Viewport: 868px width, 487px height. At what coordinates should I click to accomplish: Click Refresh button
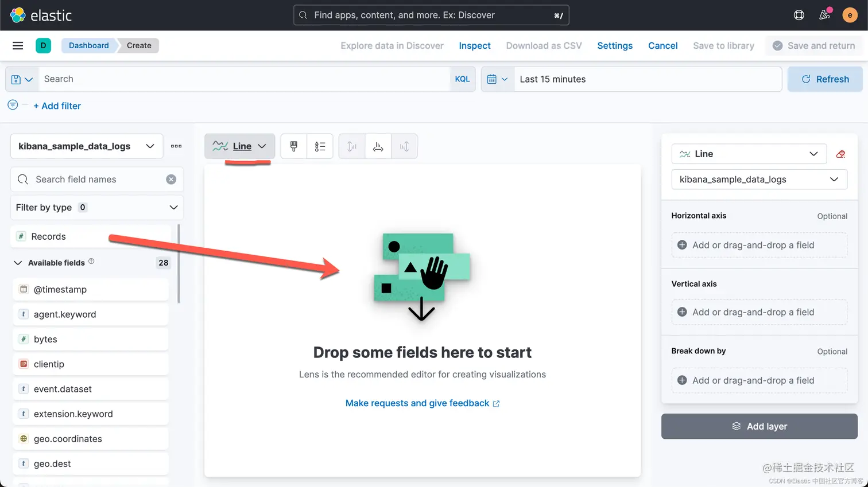(825, 79)
